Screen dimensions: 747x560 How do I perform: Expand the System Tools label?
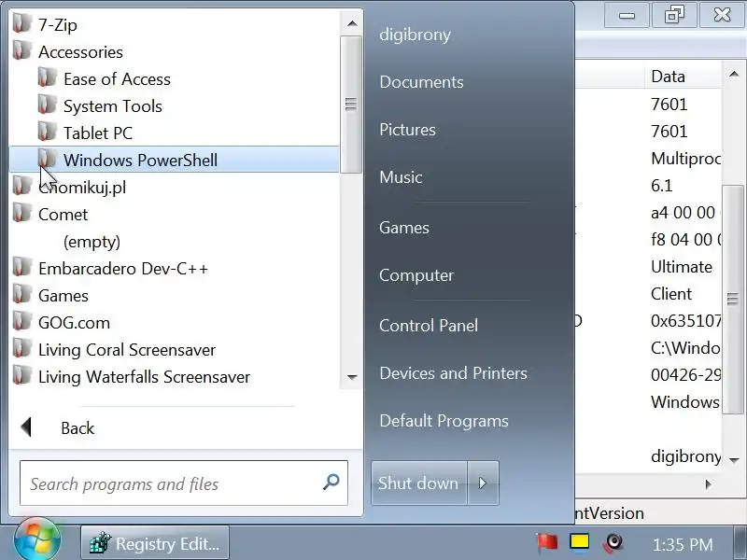click(113, 106)
